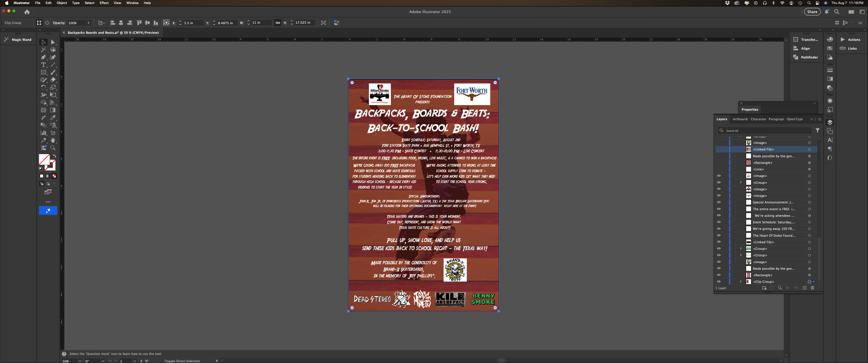868x363 pixels.
Task: Toggle visibility of Special Announcement text
Action: click(x=719, y=202)
